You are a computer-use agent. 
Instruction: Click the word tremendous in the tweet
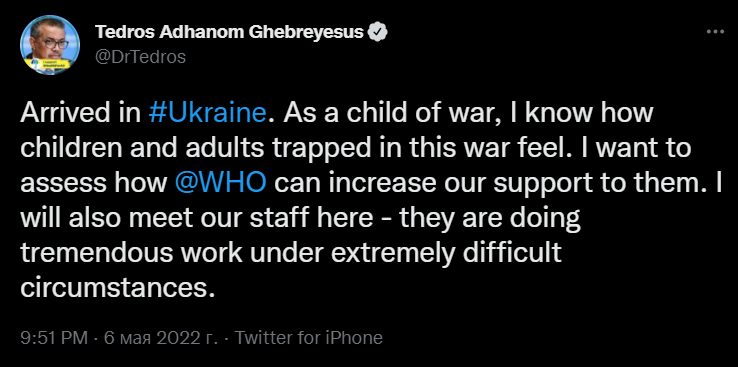tap(96, 253)
